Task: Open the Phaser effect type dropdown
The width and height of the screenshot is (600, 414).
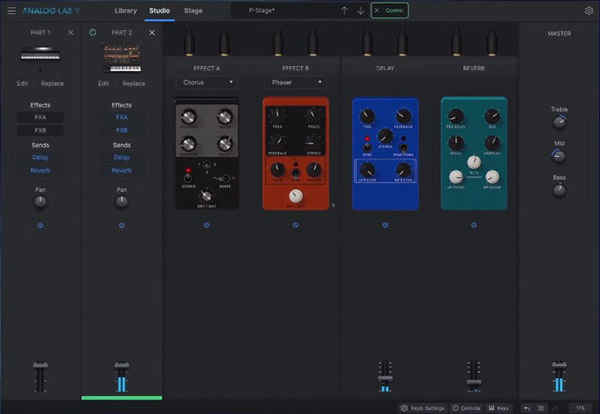Action: [x=295, y=82]
